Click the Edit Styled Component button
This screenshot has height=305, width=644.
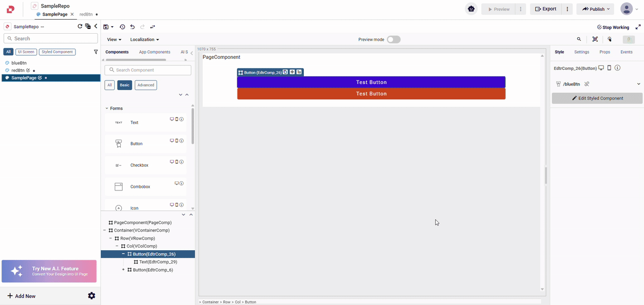597,98
